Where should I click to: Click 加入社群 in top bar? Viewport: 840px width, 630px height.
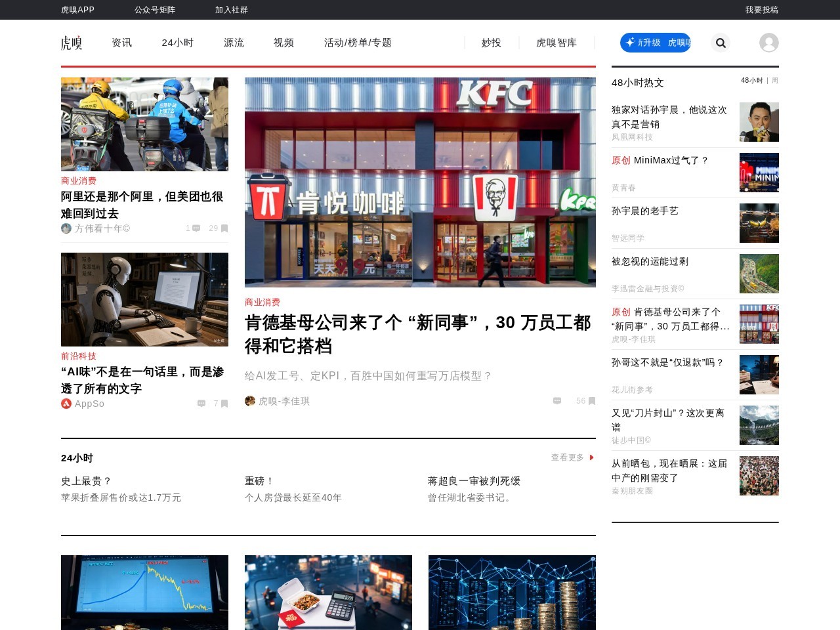pos(232,10)
